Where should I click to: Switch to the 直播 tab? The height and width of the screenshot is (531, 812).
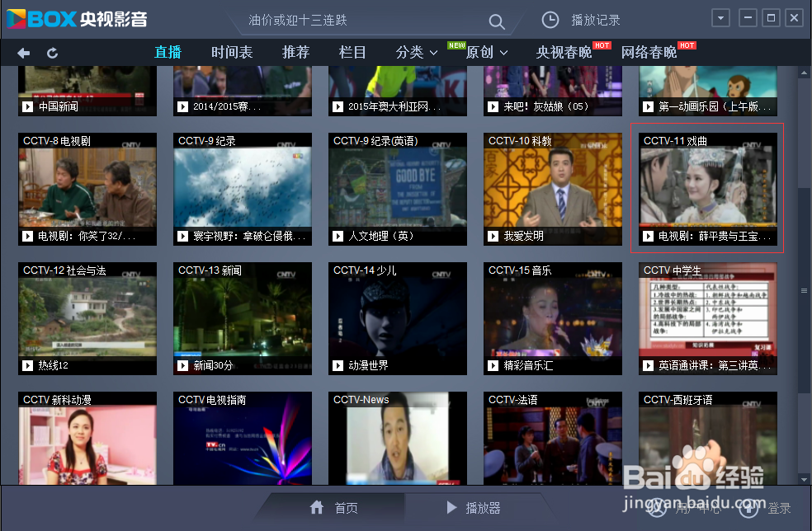pos(168,52)
